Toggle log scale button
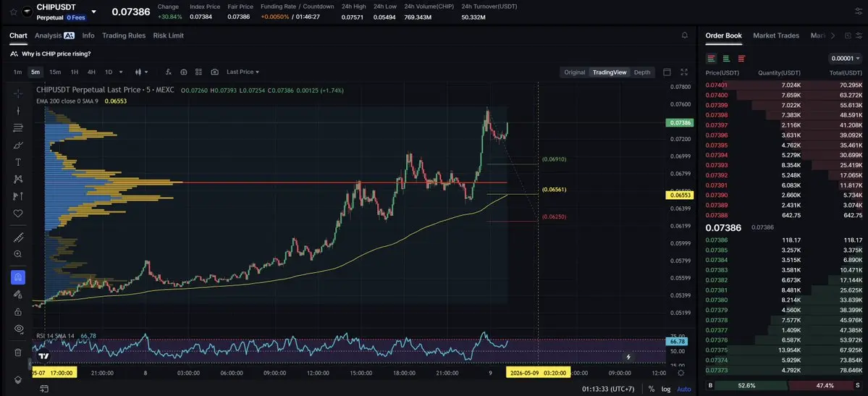This screenshot has height=396, width=868. (x=666, y=389)
